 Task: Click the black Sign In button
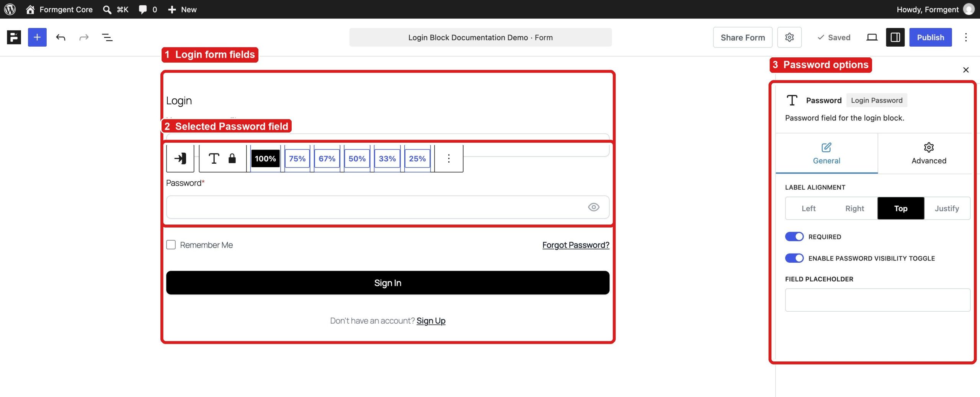point(387,283)
